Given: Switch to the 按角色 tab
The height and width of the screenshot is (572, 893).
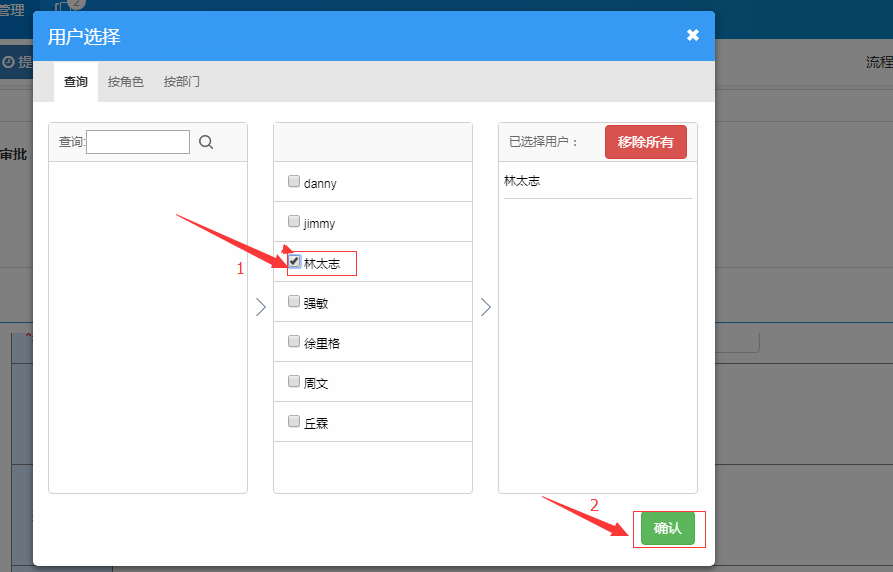Looking at the screenshot, I should 126,82.
